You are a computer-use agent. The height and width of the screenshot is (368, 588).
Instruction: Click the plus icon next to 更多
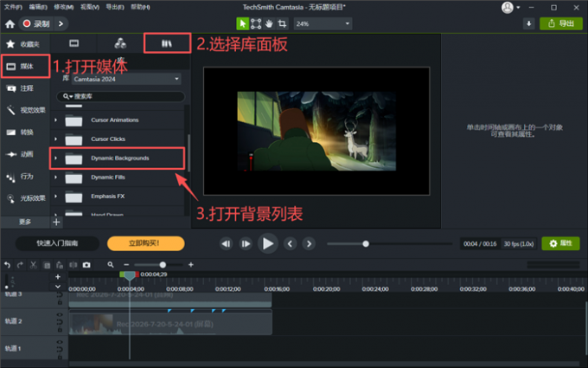56,222
